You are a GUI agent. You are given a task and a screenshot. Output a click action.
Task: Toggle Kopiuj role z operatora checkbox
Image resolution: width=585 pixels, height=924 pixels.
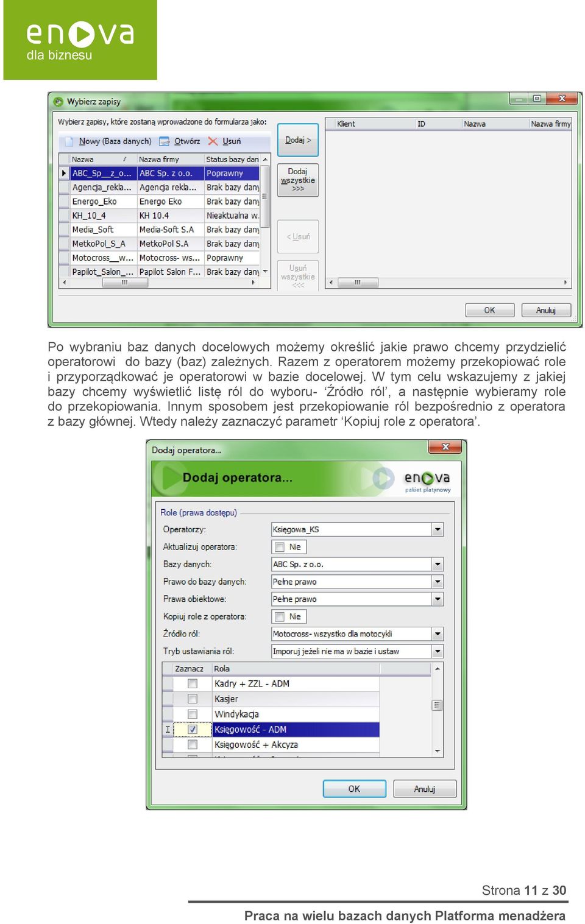coord(280,617)
